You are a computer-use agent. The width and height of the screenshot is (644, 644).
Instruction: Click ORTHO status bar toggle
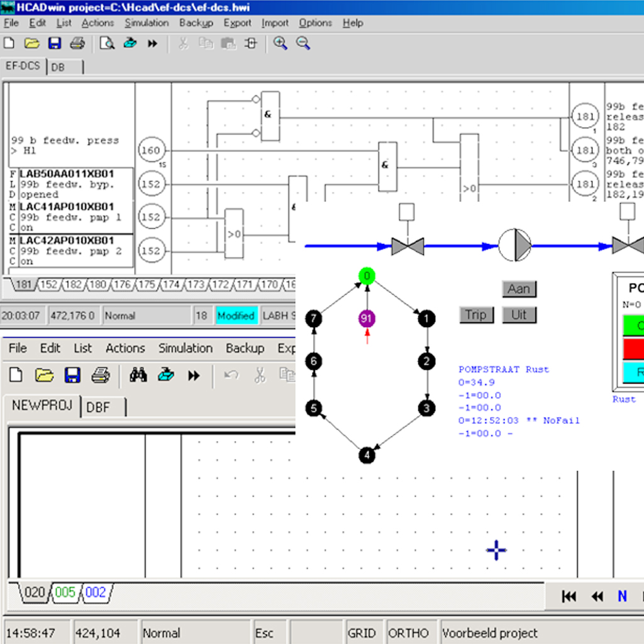coord(408,633)
